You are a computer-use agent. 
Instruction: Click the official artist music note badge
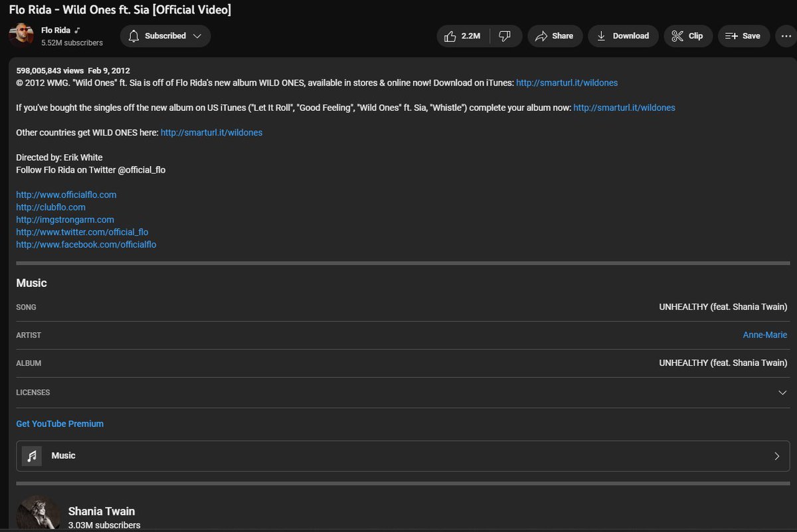[x=78, y=31]
